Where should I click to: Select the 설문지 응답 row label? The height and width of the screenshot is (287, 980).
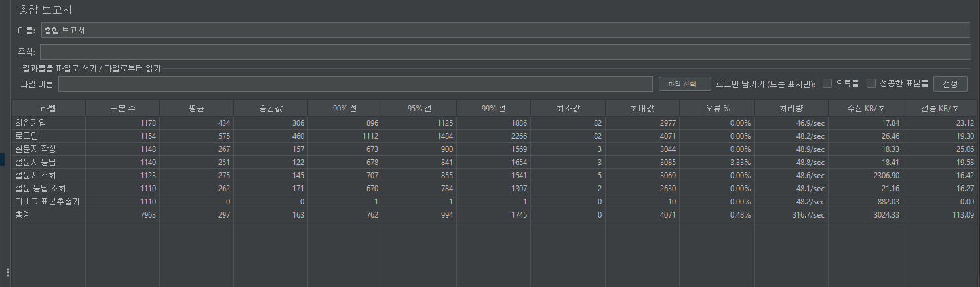point(35,162)
